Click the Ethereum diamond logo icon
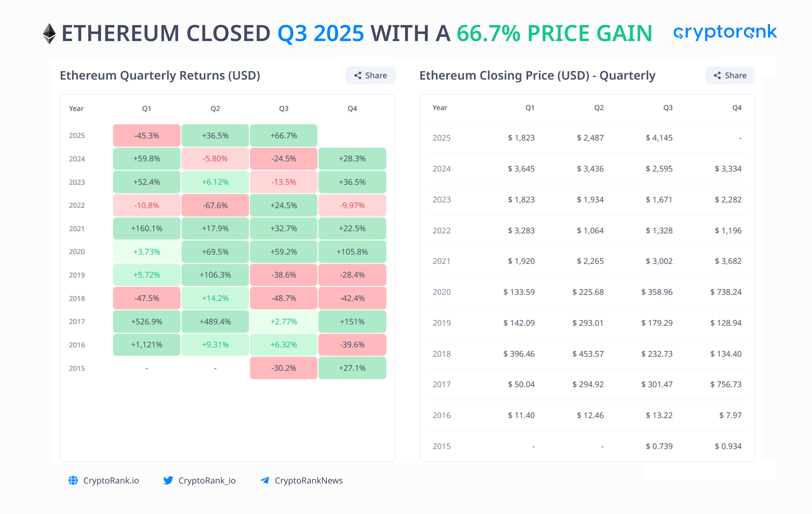Screen dimensions: 812x514 tap(49, 33)
